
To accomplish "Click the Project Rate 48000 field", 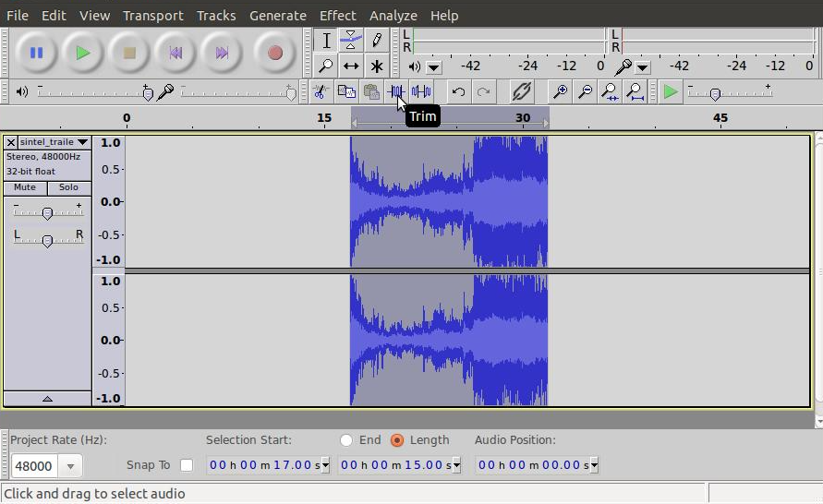I will coord(34,466).
